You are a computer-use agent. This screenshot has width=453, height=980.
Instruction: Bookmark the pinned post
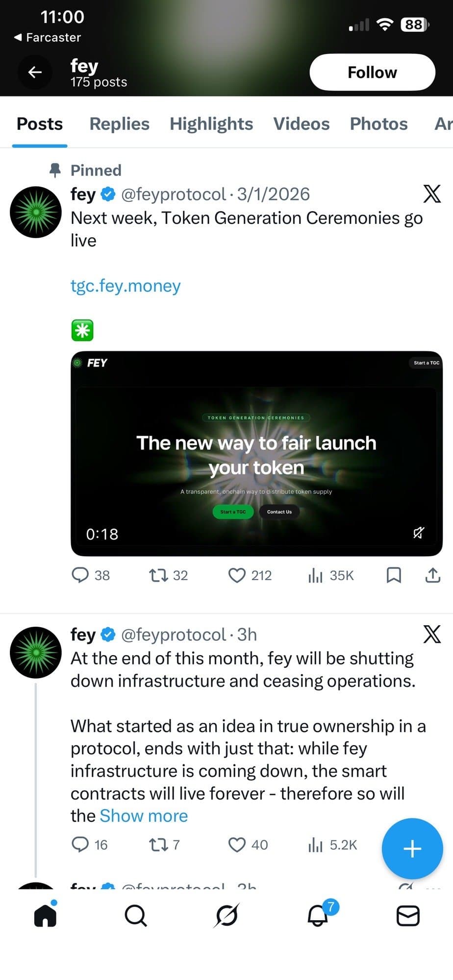point(393,575)
